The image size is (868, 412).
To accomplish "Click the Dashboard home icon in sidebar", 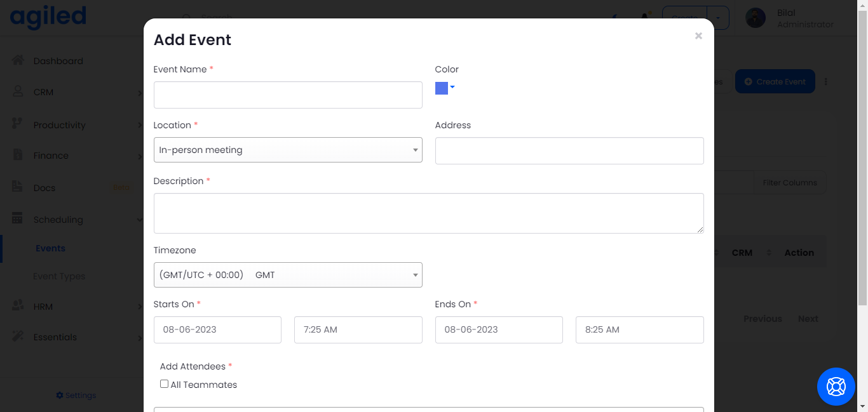I will (18, 60).
